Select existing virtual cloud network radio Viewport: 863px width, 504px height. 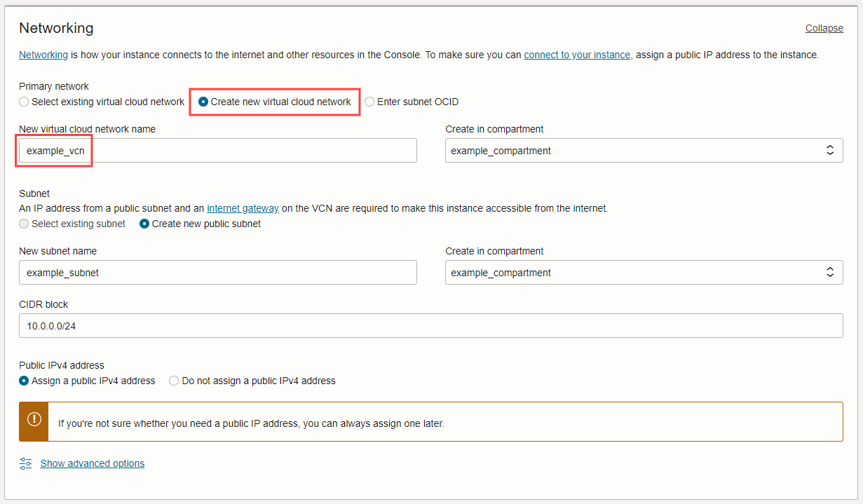(x=25, y=102)
